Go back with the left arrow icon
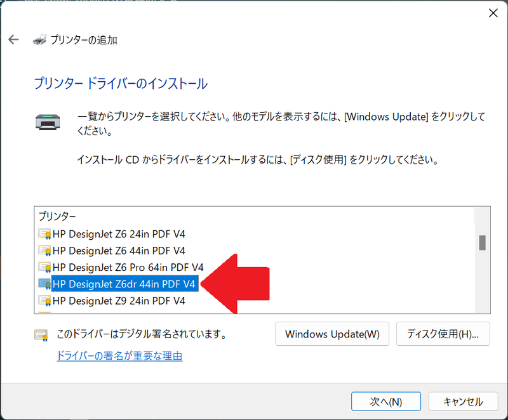This screenshot has height=420, width=508. point(13,39)
